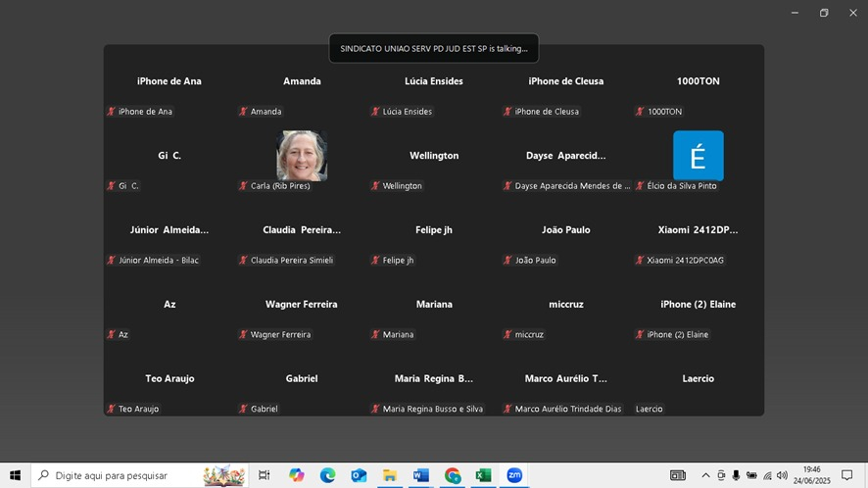This screenshot has height=488, width=868.
Task: Click the muted microphone icon beside iPhone de Ana label
Action: click(112, 112)
